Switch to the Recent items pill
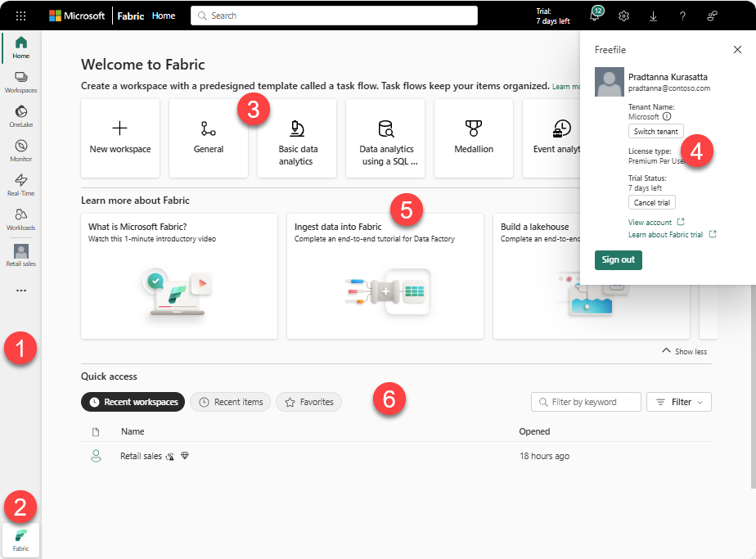The image size is (756, 559). (230, 402)
